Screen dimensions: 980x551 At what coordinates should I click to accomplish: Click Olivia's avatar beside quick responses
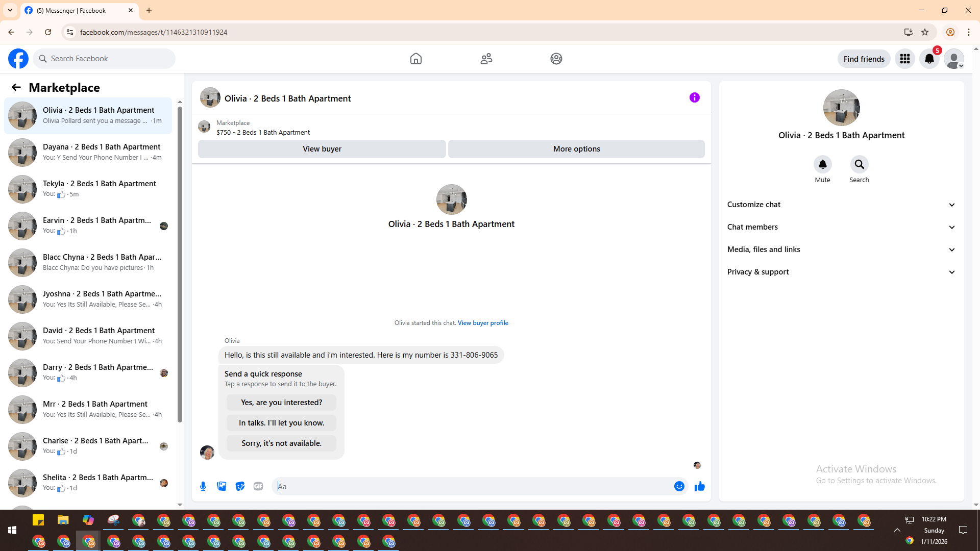207,452
